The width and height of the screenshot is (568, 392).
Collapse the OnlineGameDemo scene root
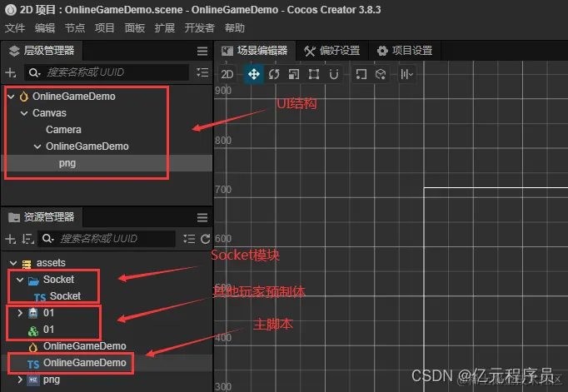11,97
